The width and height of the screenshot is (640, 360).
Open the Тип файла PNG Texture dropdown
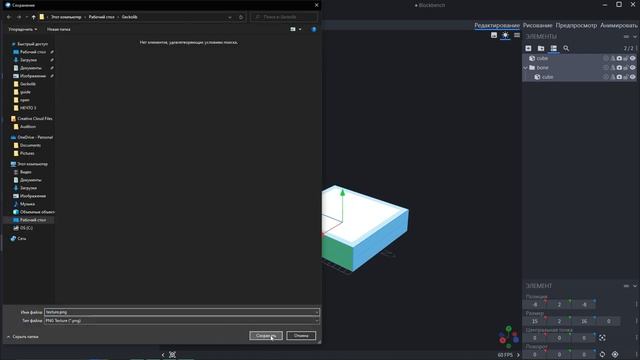(x=182, y=321)
